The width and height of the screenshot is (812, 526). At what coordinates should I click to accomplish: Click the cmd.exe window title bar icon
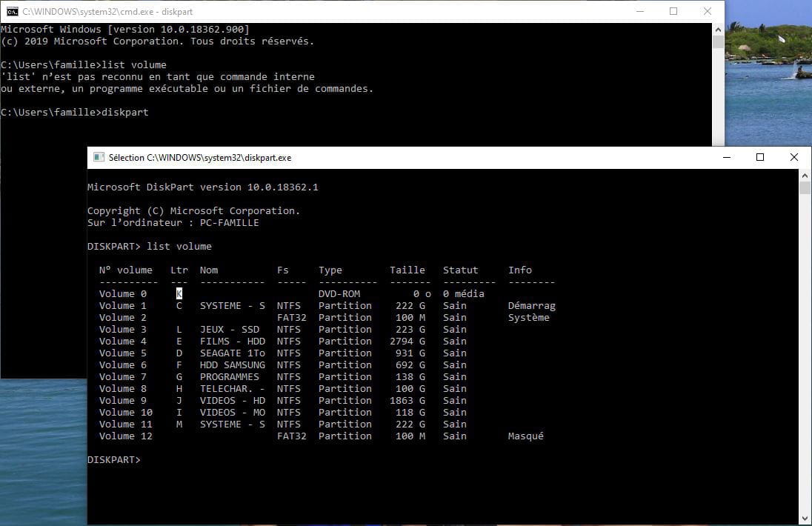12,11
